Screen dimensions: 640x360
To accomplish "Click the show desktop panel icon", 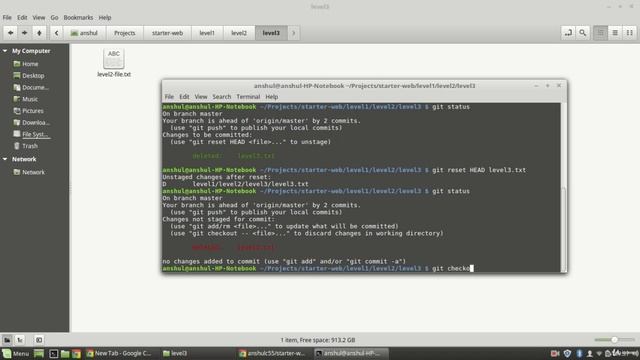I will (x=39, y=353).
